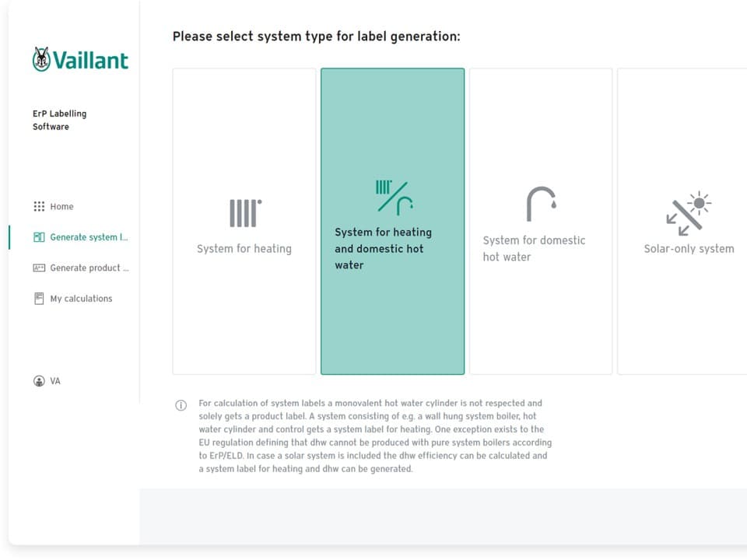The height and width of the screenshot is (560, 747).
Task: Click the Generate product label icon
Action: click(39, 268)
